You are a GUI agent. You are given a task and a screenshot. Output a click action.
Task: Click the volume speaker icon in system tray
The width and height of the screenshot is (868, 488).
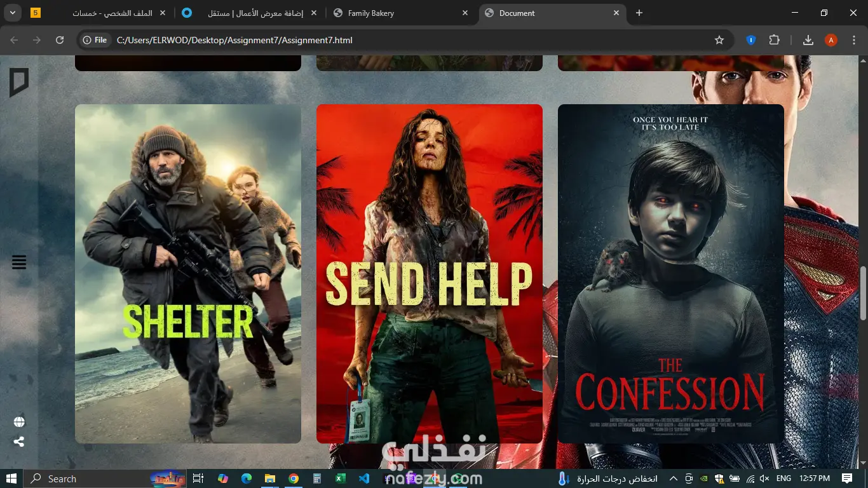click(x=764, y=478)
